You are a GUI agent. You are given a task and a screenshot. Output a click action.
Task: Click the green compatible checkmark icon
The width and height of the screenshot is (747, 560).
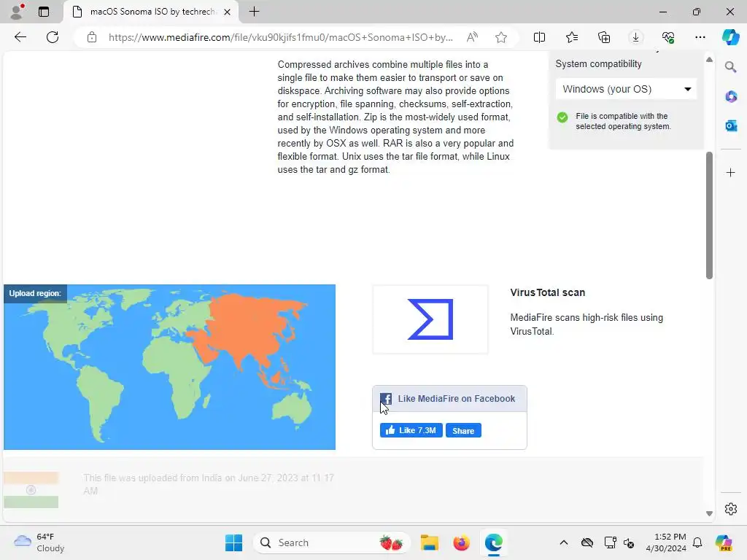[562, 117]
